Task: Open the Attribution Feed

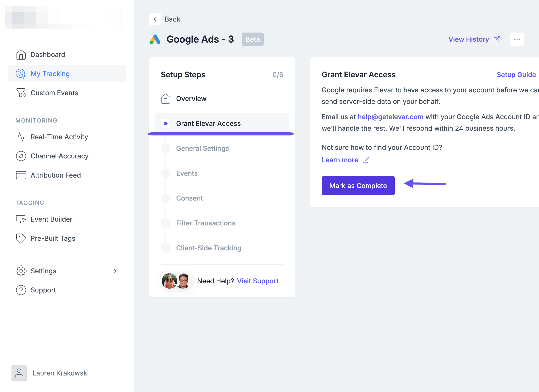Action: click(67, 175)
